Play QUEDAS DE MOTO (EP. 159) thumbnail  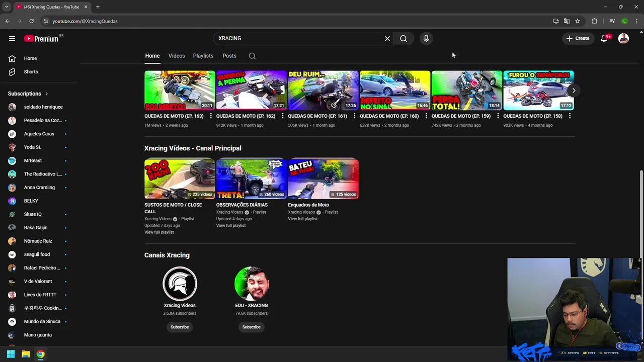(x=466, y=90)
